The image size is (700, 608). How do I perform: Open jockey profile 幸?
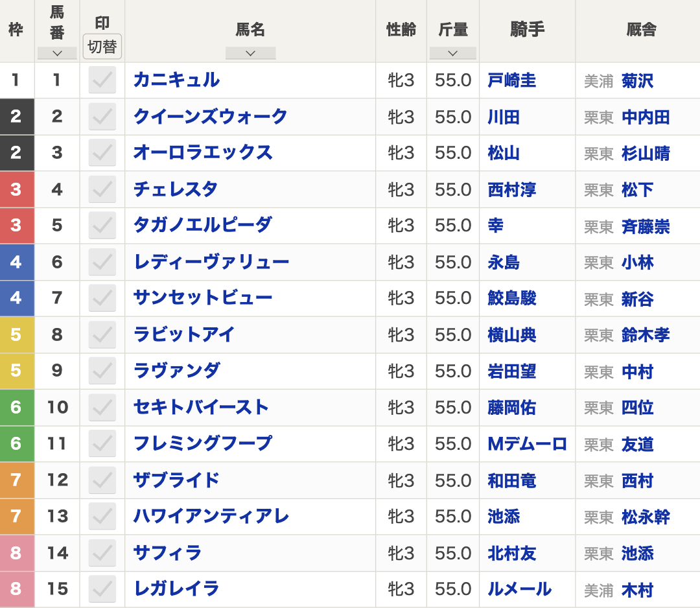click(x=496, y=226)
